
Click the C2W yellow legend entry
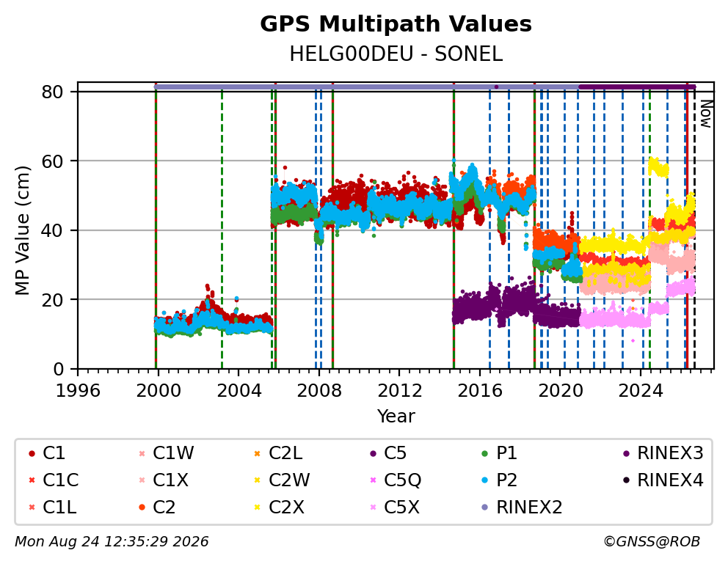point(283,480)
